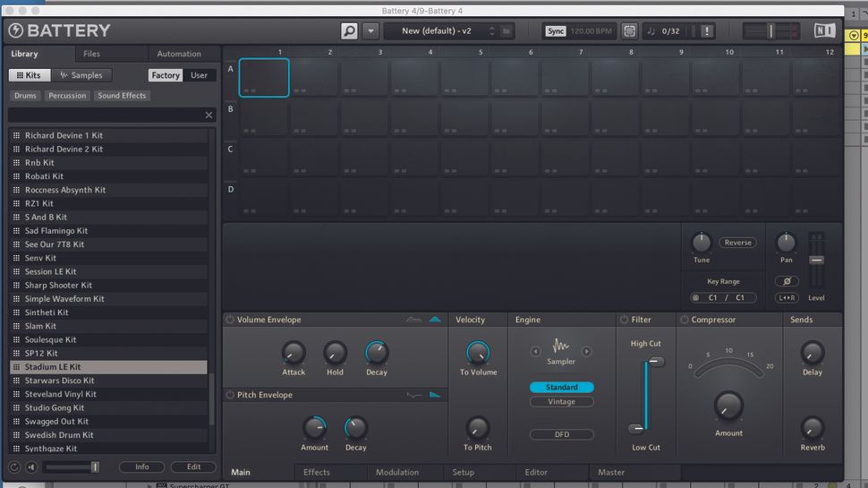
Task: Switch to the Library tab
Action: pyautogui.click(x=24, y=54)
